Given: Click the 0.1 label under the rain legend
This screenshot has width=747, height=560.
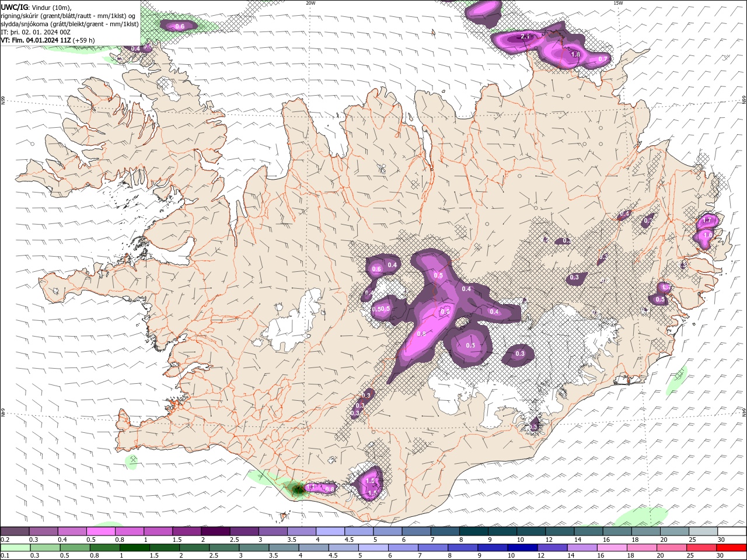Looking at the screenshot, I should click(5, 556).
